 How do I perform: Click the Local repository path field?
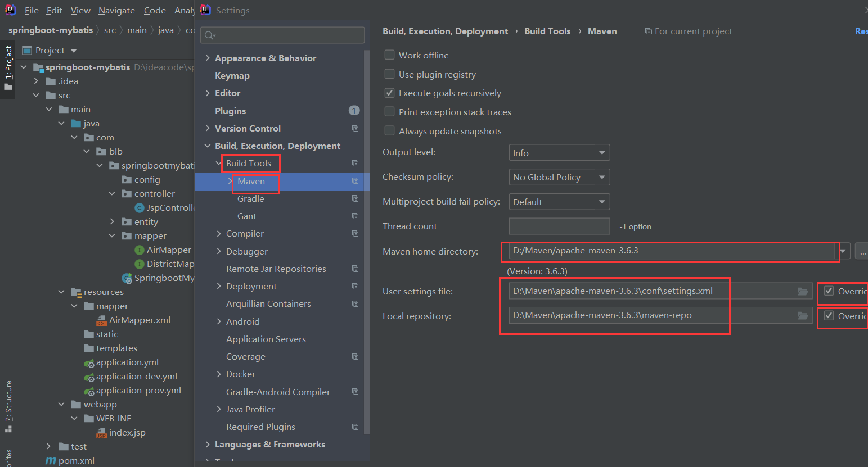660,315
